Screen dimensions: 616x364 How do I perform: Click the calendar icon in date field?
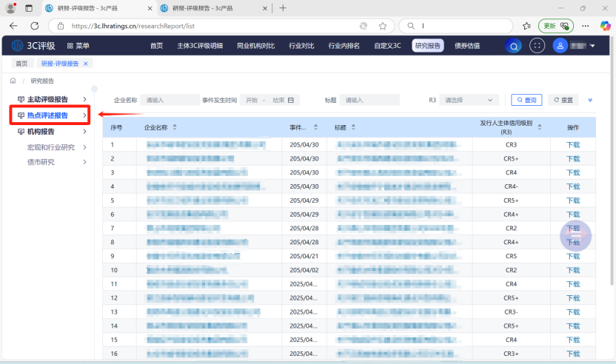click(291, 100)
